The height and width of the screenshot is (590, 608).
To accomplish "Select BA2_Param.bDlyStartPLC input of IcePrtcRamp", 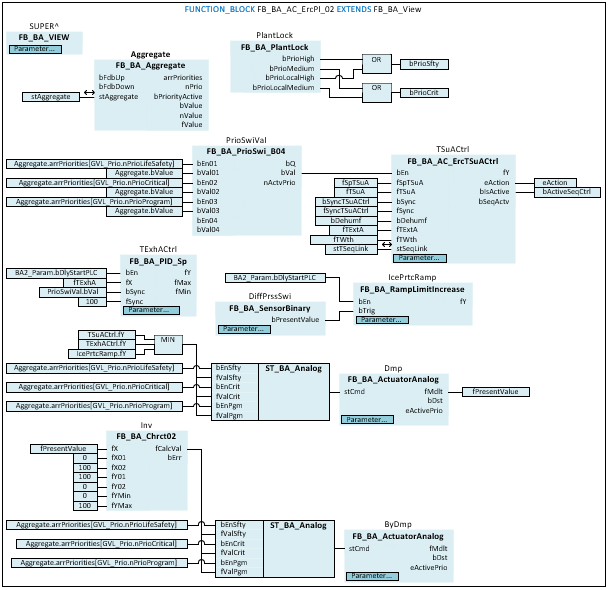I will coord(275,278).
